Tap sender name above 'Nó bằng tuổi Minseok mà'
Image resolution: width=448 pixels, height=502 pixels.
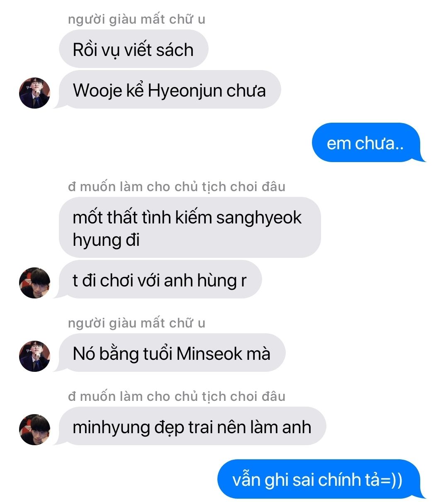(136, 323)
